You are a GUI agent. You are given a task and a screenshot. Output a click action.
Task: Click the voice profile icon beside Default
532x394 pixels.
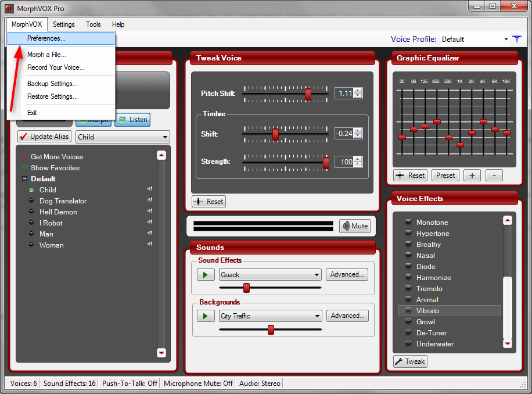(517, 39)
